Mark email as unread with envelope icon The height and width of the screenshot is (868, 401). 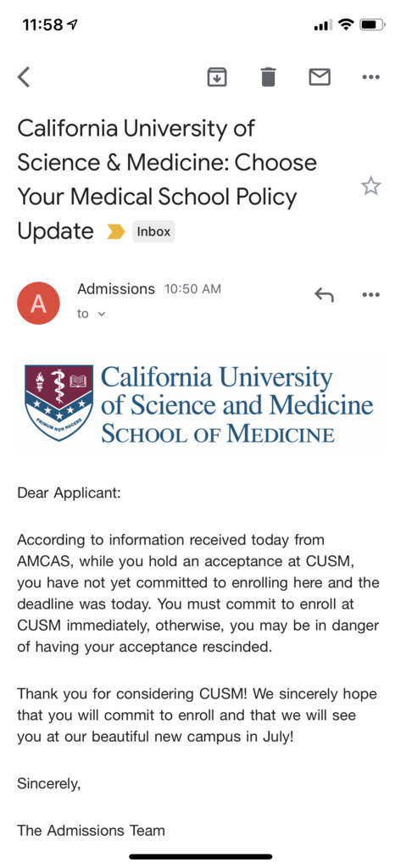click(320, 77)
